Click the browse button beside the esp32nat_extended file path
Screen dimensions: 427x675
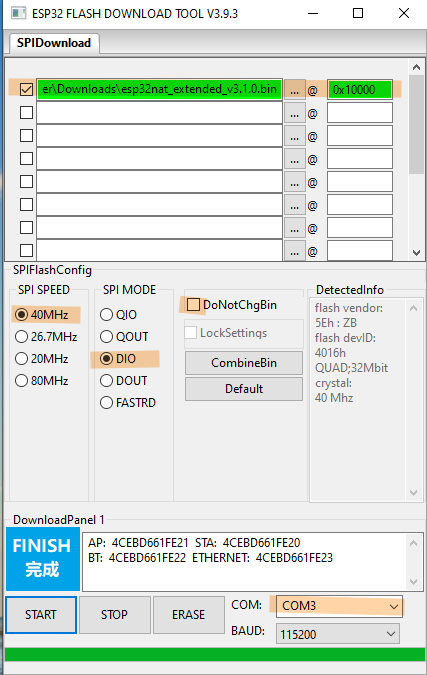click(294, 90)
